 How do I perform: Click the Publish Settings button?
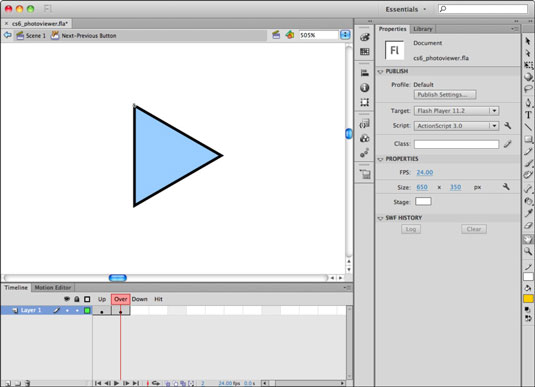pyautogui.click(x=445, y=95)
